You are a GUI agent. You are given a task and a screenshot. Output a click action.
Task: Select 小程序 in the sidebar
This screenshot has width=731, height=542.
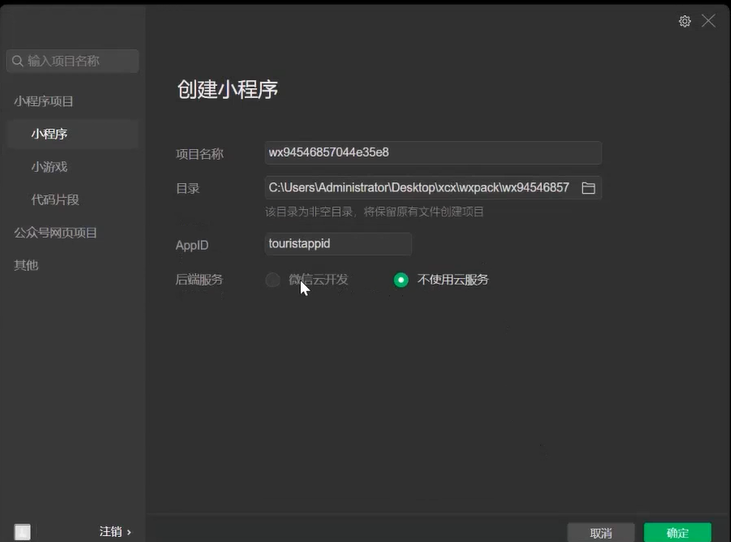pyautogui.click(x=73, y=134)
